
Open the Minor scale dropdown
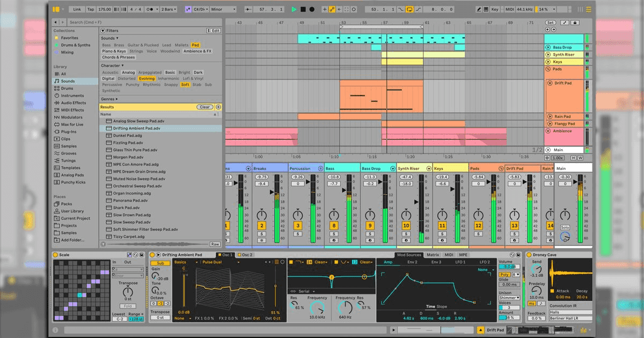[x=222, y=9]
